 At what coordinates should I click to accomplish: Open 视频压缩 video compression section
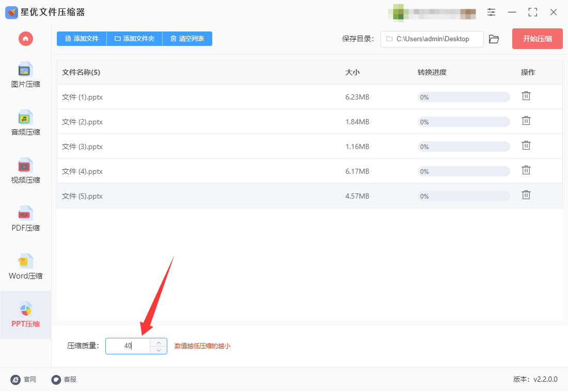tap(25, 171)
